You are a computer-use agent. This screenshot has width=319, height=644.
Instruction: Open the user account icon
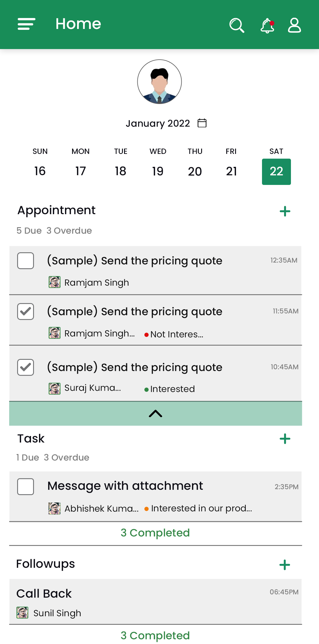point(294,25)
